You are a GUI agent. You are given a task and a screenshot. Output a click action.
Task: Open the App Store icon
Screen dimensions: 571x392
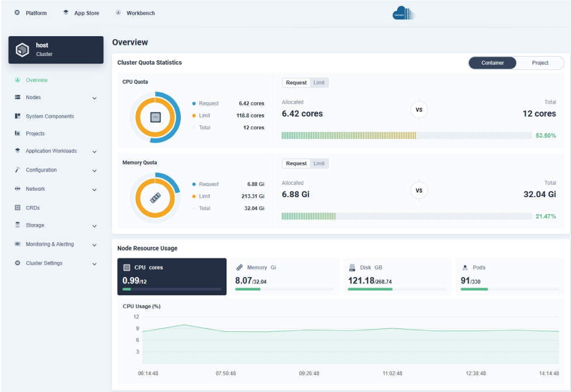point(66,13)
